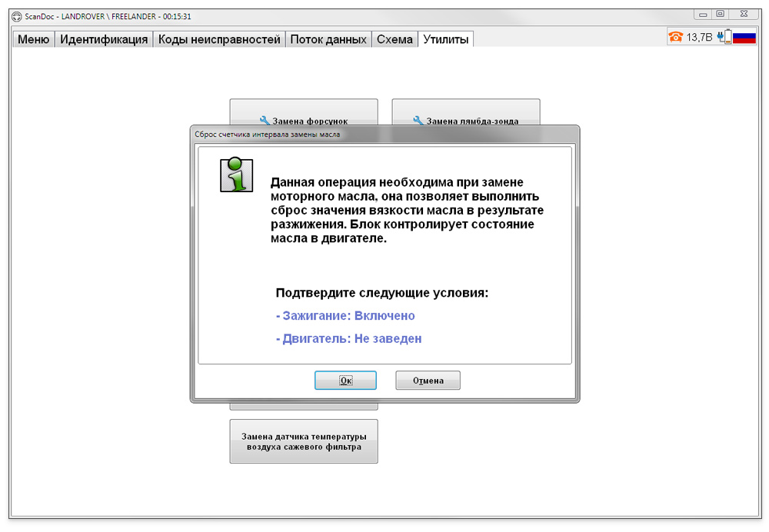The image size is (769, 532).
Task: Select the Утилиты tab
Action: [x=446, y=39]
